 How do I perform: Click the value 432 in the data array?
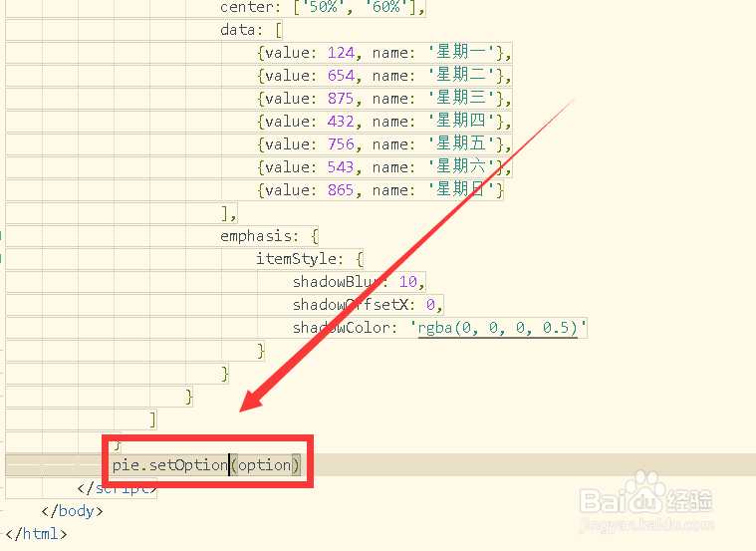(341, 122)
